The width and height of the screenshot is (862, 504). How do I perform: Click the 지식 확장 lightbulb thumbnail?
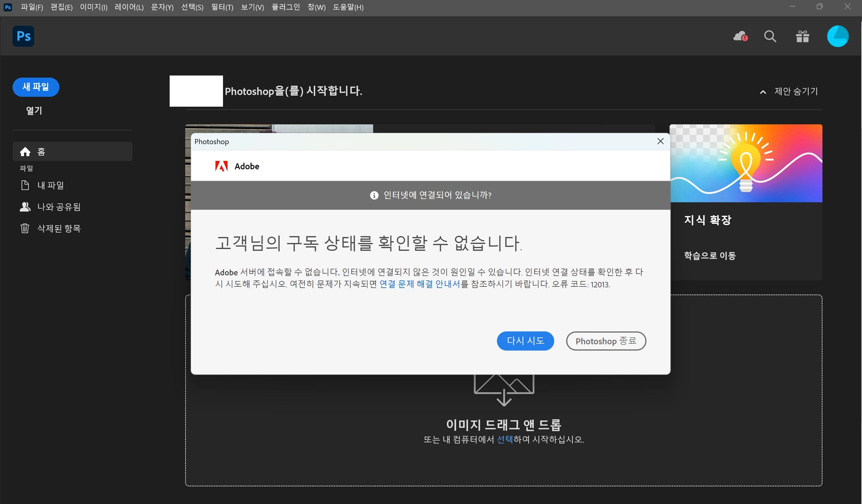coord(746,163)
